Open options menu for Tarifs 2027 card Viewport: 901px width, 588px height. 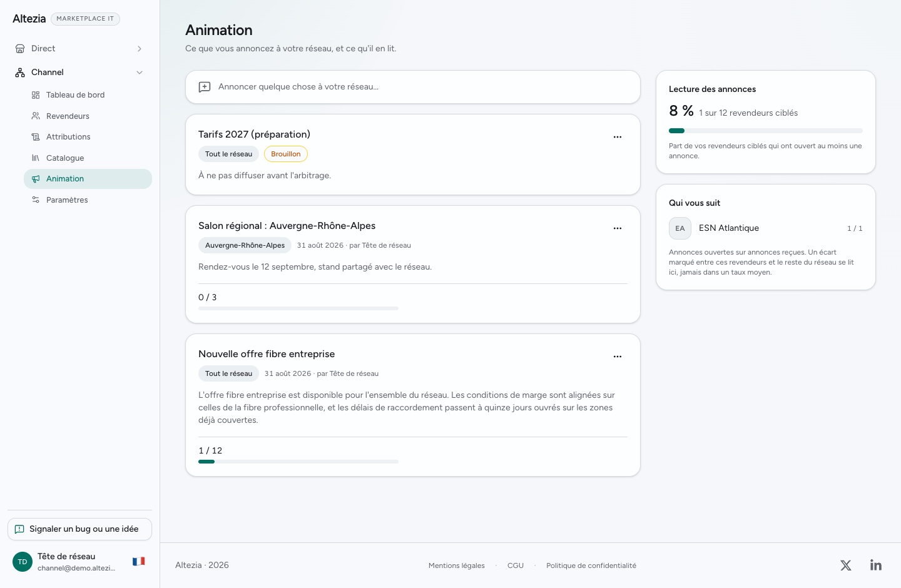click(618, 137)
